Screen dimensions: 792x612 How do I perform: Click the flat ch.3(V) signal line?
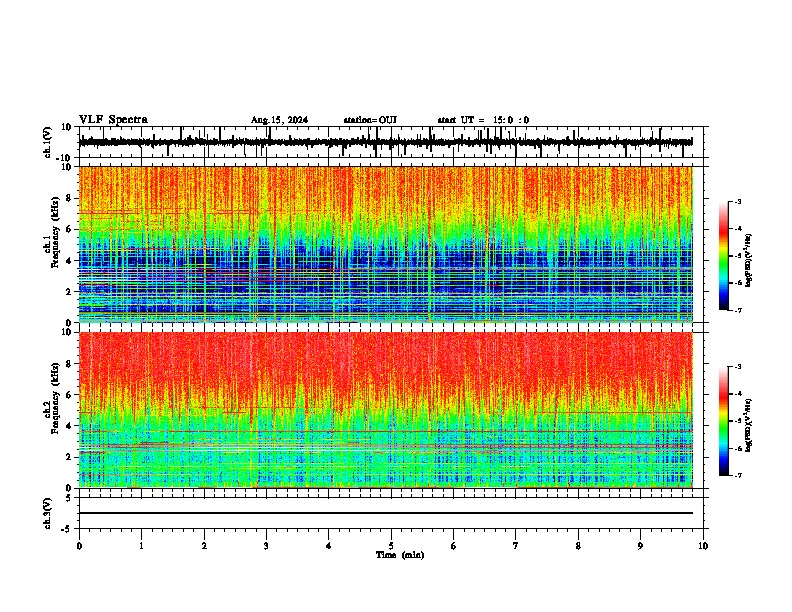click(x=386, y=513)
